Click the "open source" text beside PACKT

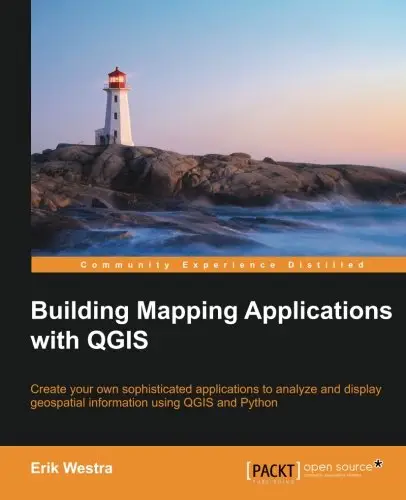[x=338, y=467]
